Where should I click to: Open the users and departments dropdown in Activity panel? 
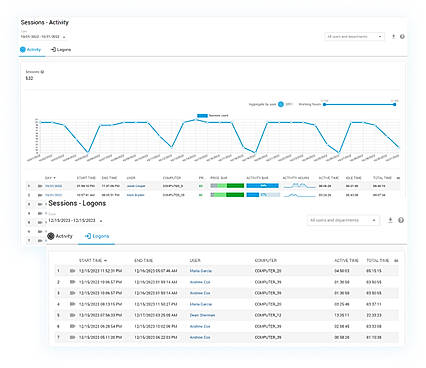tap(355, 36)
